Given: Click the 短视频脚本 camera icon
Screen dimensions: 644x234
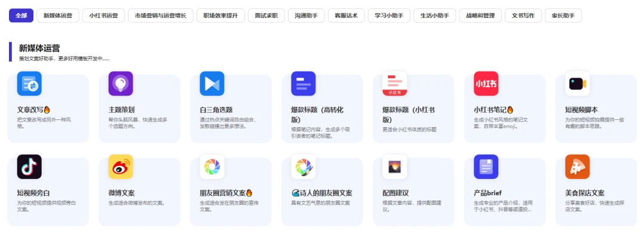Looking at the screenshot, I should click(x=578, y=84).
